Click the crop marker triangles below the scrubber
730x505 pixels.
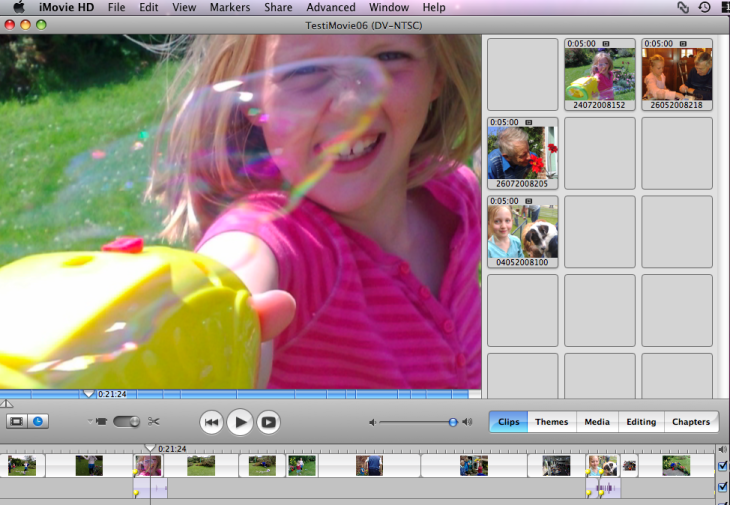point(6,404)
